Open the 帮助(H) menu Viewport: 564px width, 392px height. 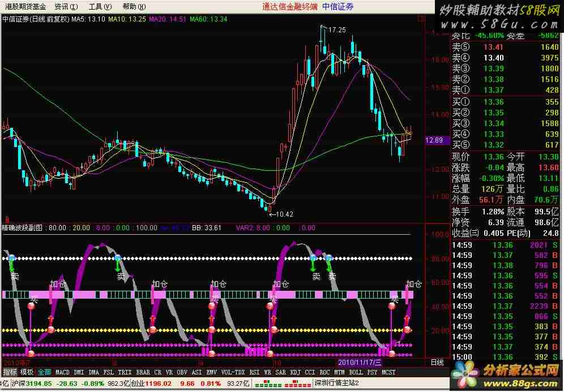pos(134,6)
